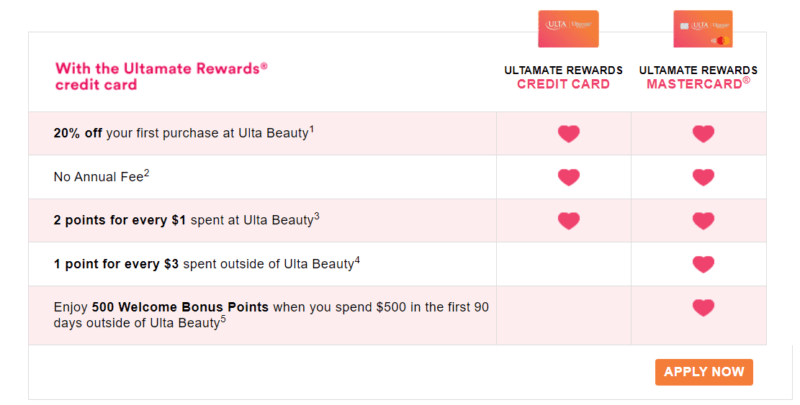
Task: Click the APPLY NOW button
Action: coord(704,372)
